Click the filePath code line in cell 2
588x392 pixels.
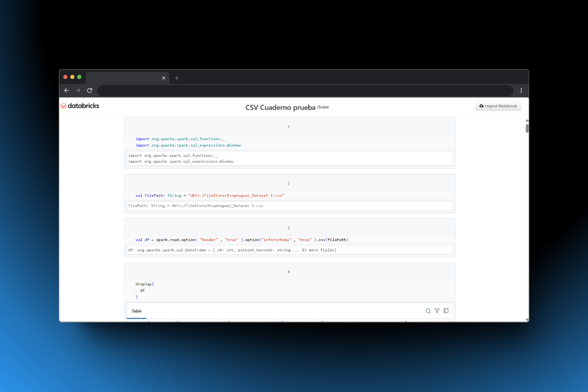click(x=210, y=196)
